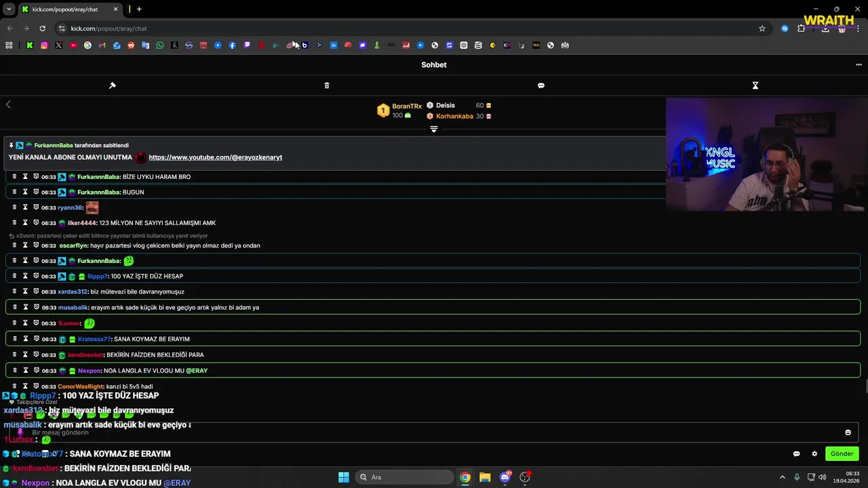Open the taskbar "Ara" search box

point(405,477)
